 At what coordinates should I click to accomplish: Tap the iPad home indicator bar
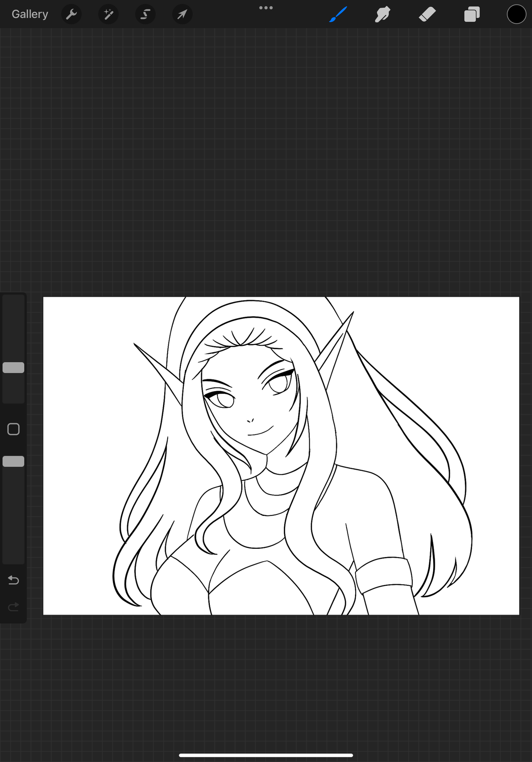(x=266, y=755)
